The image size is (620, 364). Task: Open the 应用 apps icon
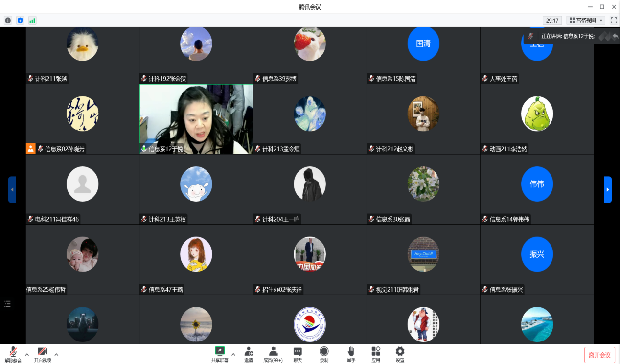[375, 351]
